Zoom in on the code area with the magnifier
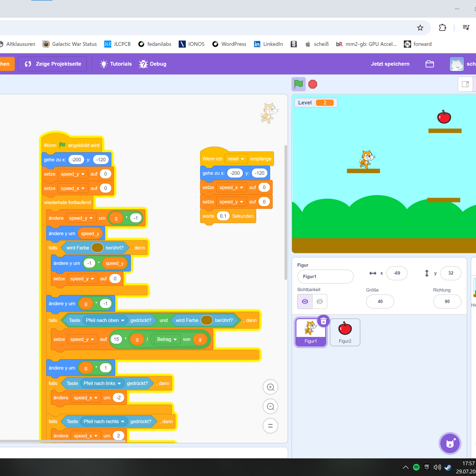476x476 pixels. (x=270, y=387)
